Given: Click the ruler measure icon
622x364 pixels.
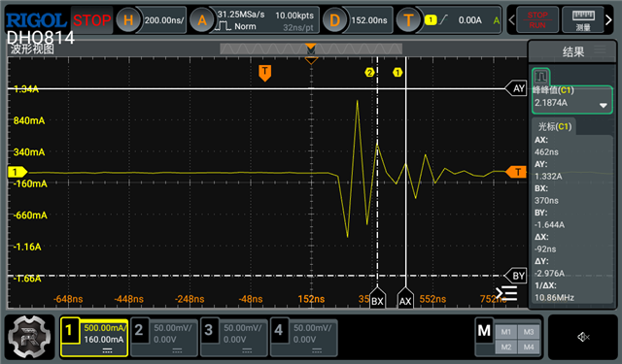Looking at the screenshot, I should point(583,19).
